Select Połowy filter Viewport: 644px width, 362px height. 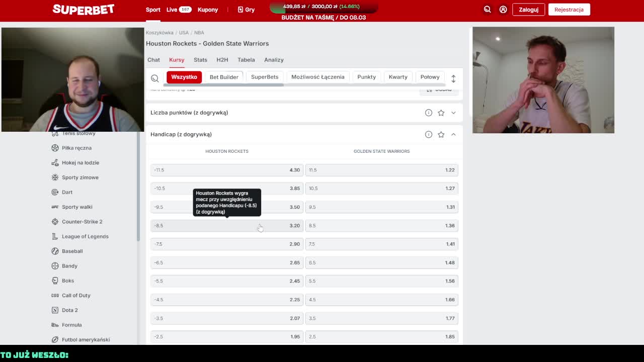coord(430,77)
